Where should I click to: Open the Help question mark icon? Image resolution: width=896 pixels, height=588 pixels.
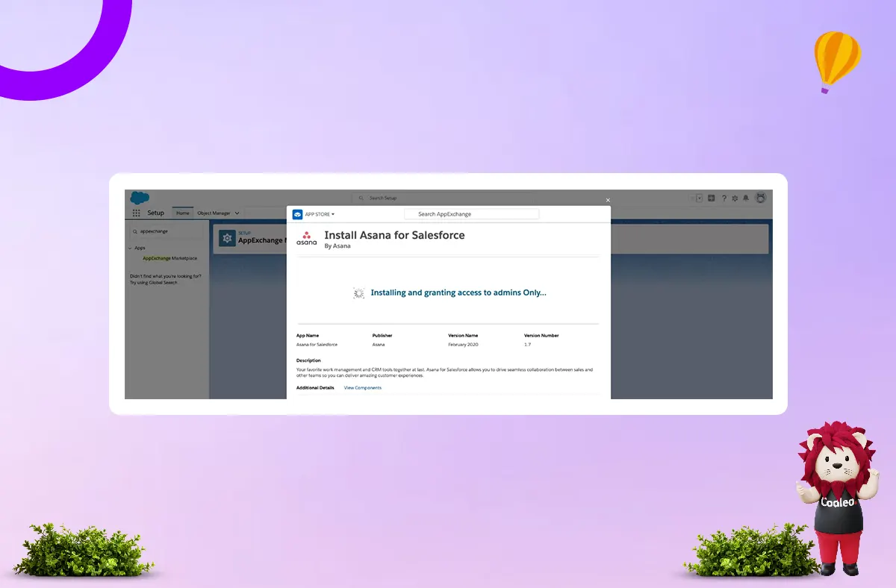724,198
